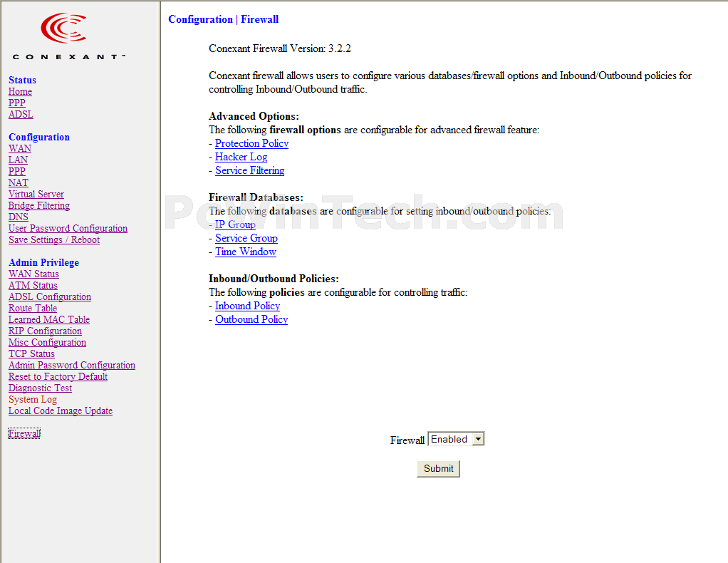Go to the NAT configuration page
The width and height of the screenshot is (728, 563).
pyautogui.click(x=18, y=182)
